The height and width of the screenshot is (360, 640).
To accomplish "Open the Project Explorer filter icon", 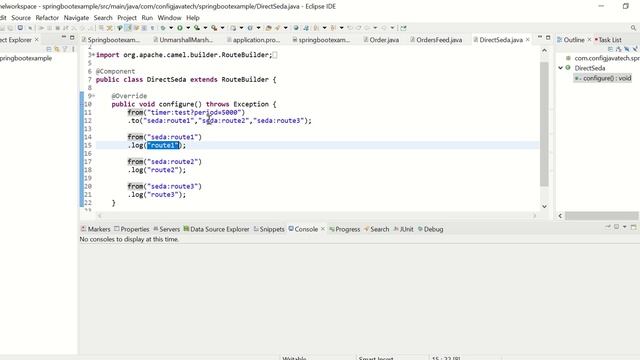I will (64, 49).
